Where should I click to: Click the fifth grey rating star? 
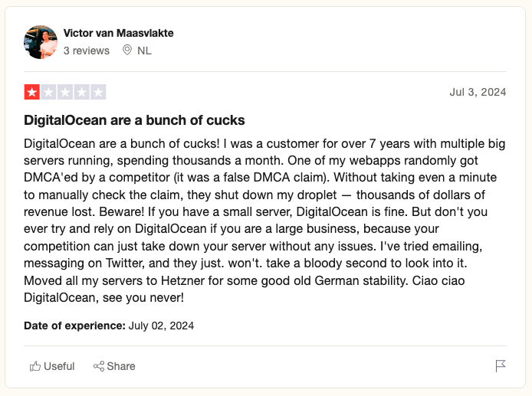point(98,93)
